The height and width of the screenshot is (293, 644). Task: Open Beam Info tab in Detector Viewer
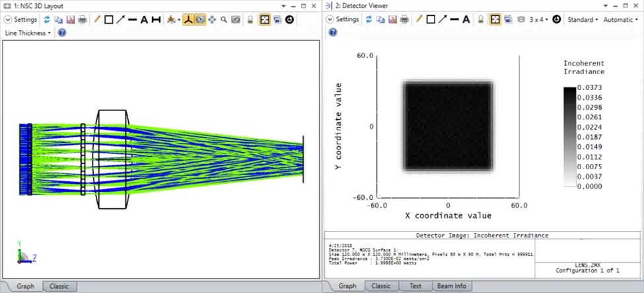point(450,286)
